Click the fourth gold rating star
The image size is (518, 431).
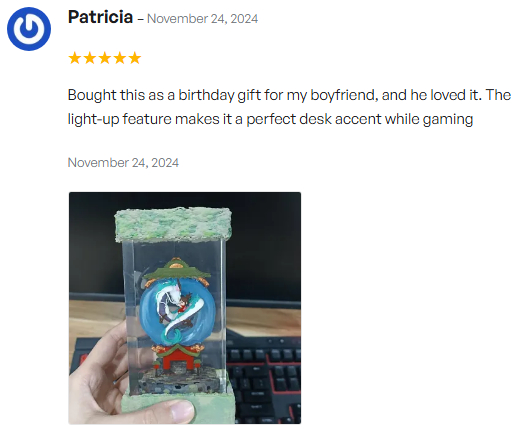tap(120, 58)
